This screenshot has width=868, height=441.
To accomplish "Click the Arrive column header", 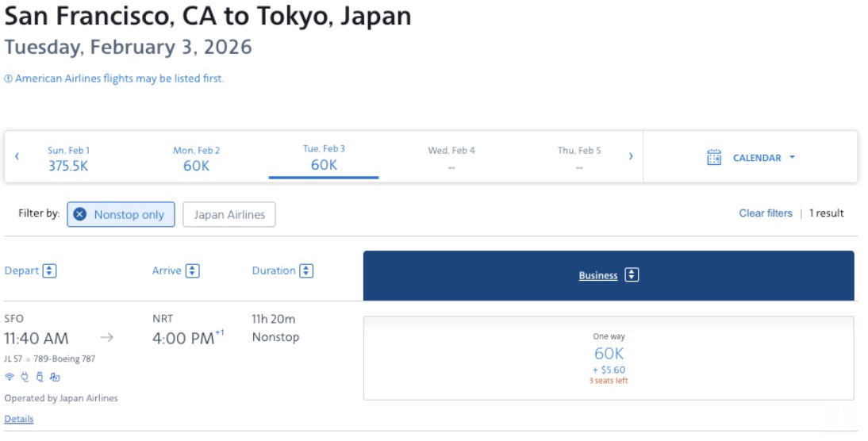I will coord(167,270).
